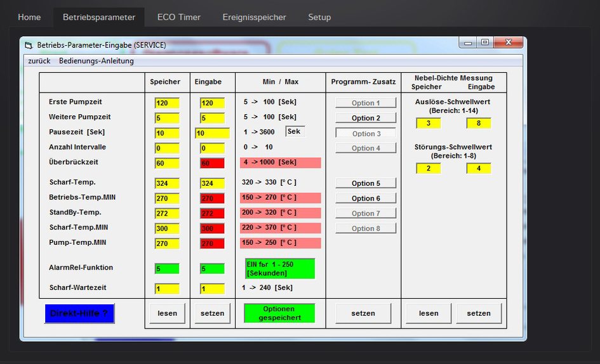Click the zurück menu item
Image resolution: width=600 pixels, height=364 pixels.
39,61
